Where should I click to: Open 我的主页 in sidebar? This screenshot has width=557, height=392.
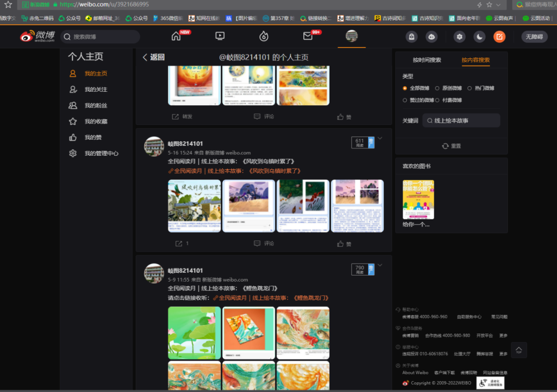pos(95,74)
